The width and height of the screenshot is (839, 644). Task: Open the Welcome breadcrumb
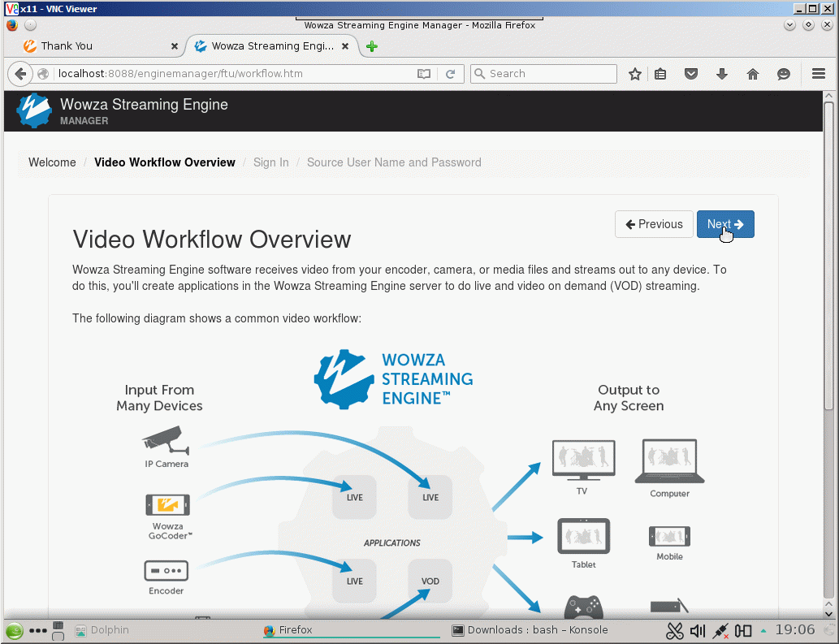52,162
